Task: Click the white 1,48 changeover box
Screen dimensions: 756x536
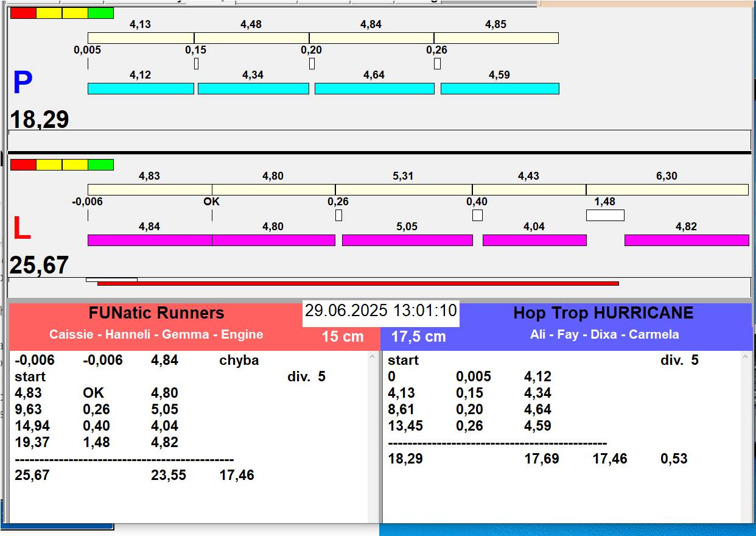Action: pos(605,215)
